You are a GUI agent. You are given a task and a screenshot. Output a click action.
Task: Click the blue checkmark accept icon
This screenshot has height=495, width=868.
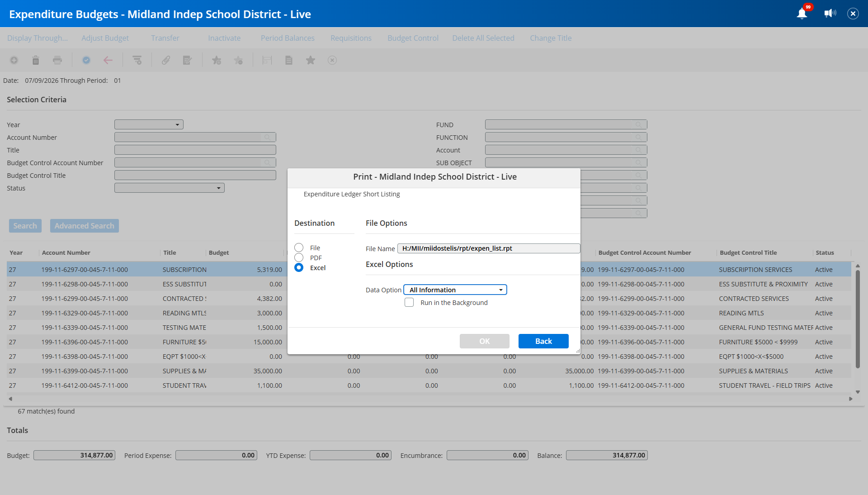[x=86, y=60]
